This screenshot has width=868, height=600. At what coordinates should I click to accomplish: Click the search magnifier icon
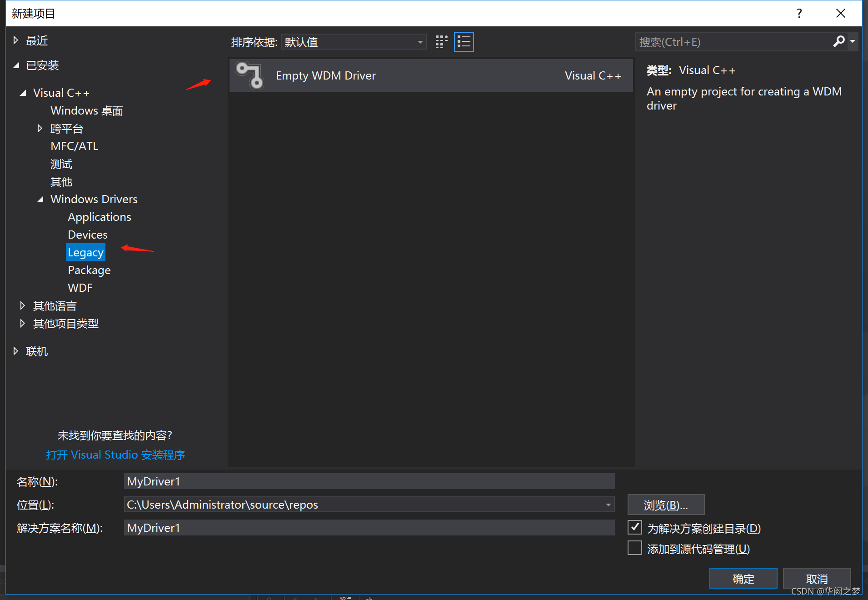[x=838, y=42]
